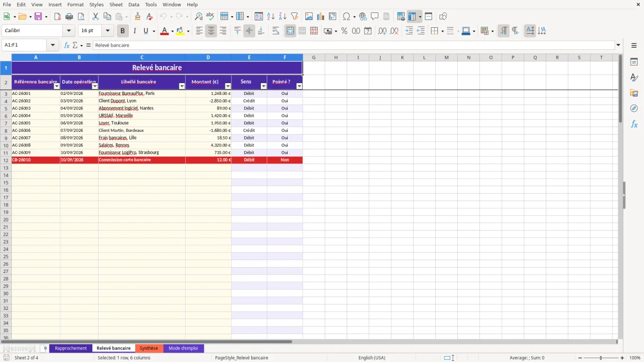
Task: Click the Zoom In plus button
Action: pos(622,358)
